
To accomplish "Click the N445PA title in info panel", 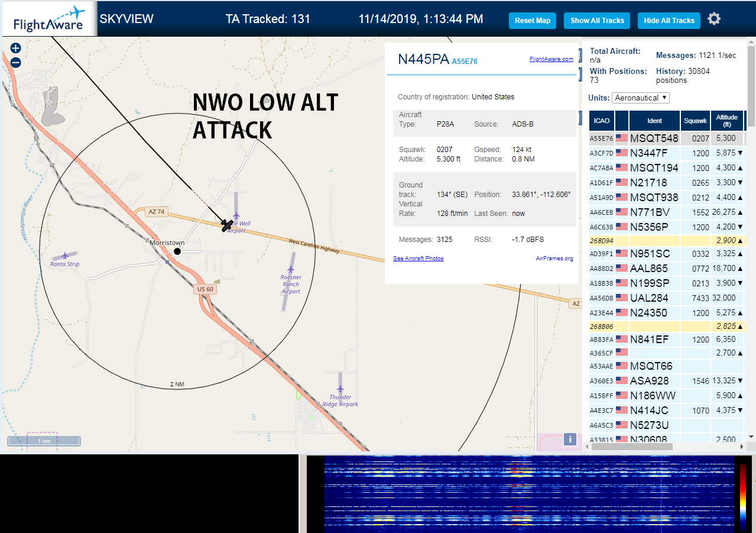I will 423,59.
